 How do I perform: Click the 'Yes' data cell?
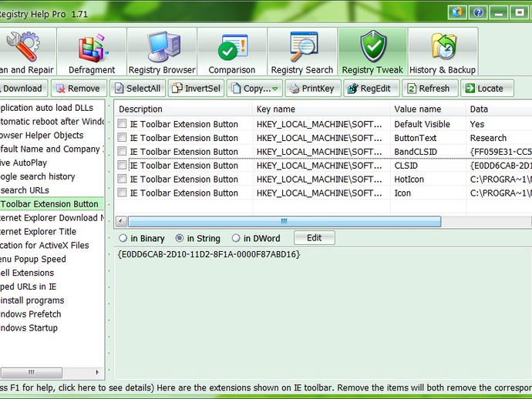(x=477, y=124)
